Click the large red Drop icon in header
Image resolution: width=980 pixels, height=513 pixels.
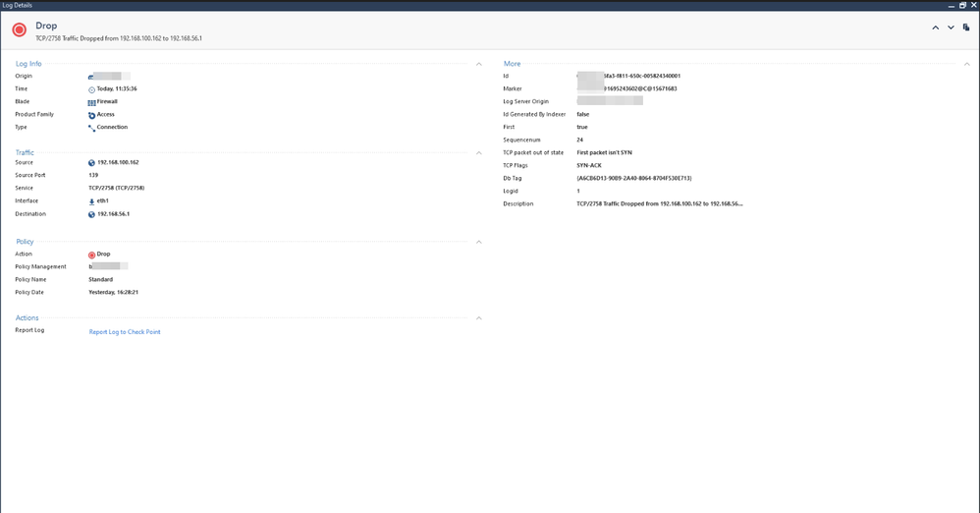pos(20,30)
